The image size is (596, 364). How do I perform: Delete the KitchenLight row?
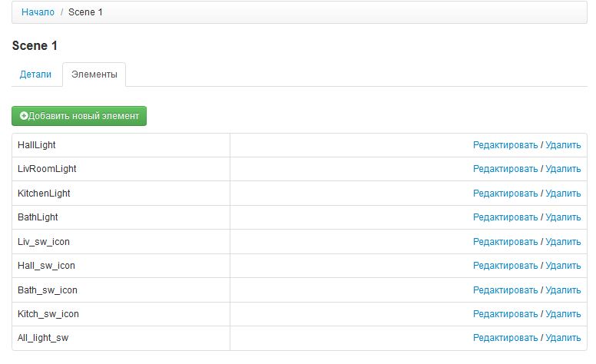pyautogui.click(x=563, y=194)
